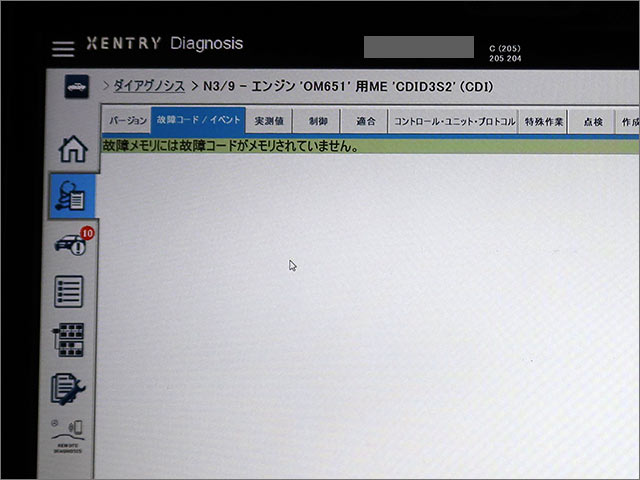Switch to the 特殊作業 tab
The image size is (640, 480).
[543, 122]
